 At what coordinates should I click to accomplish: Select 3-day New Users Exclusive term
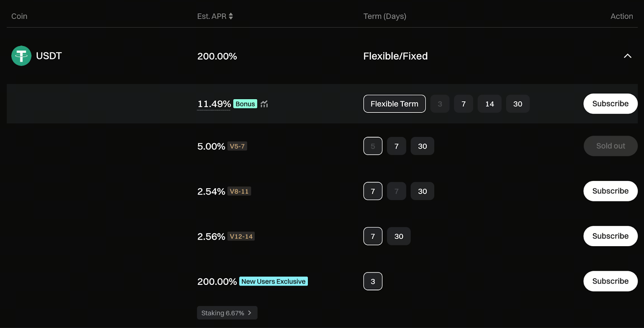(x=373, y=281)
